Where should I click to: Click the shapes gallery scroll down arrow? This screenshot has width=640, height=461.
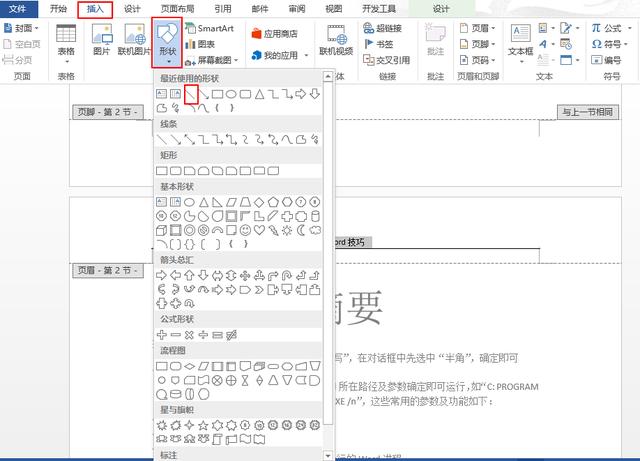(328, 455)
